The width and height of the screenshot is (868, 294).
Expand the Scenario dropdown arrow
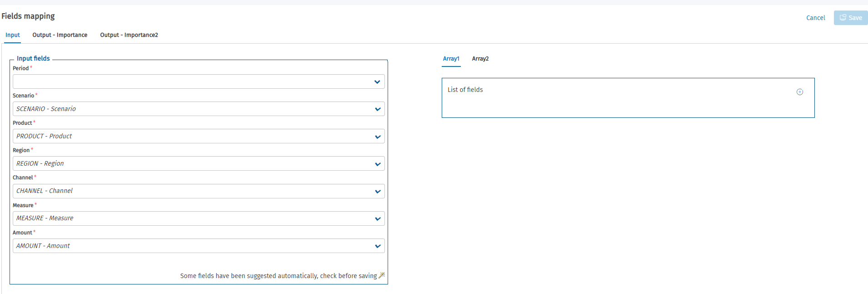coord(378,109)
